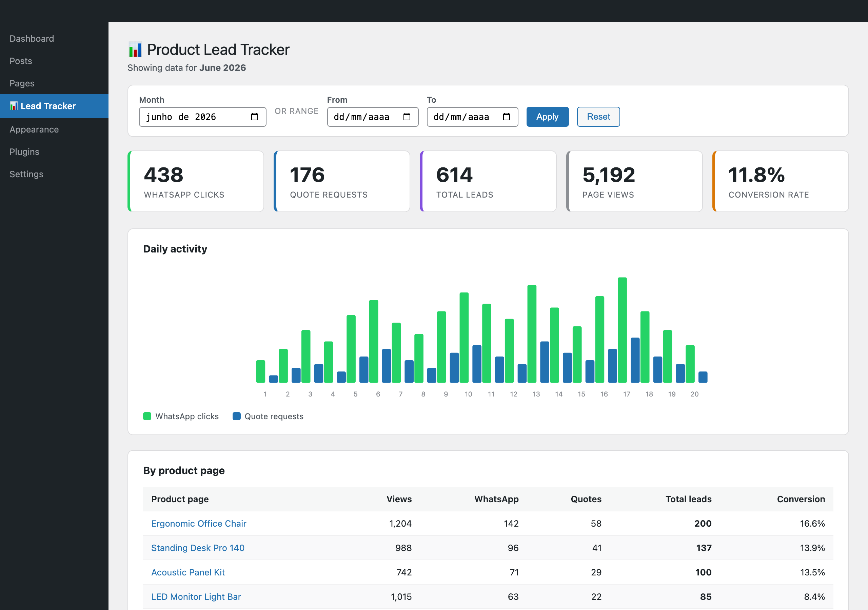
Task: Click the Daily activity heading
Action: click(x=175, y=249)
